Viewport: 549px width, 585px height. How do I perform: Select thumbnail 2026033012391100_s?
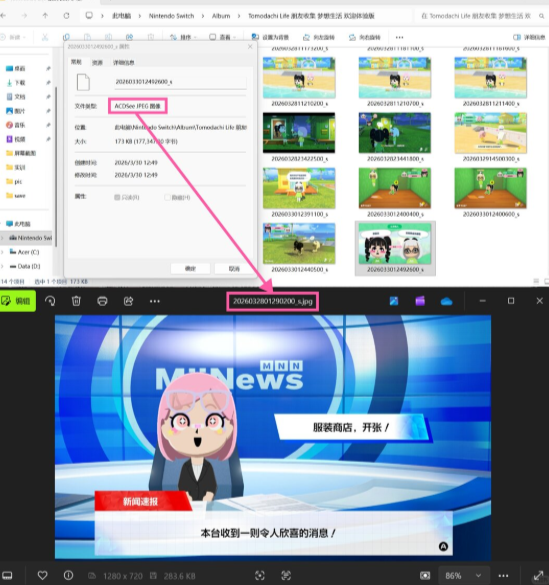click(x=299, y=193)
